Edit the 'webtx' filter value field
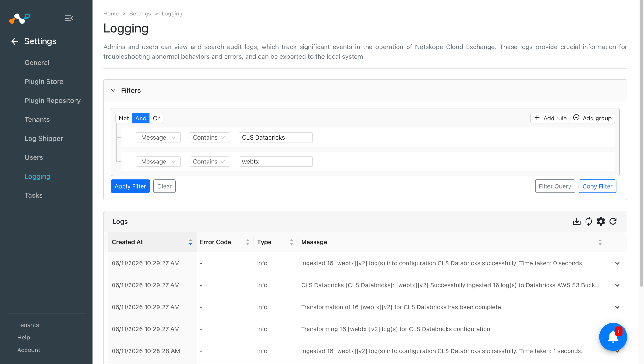 (x=275, y=162)
